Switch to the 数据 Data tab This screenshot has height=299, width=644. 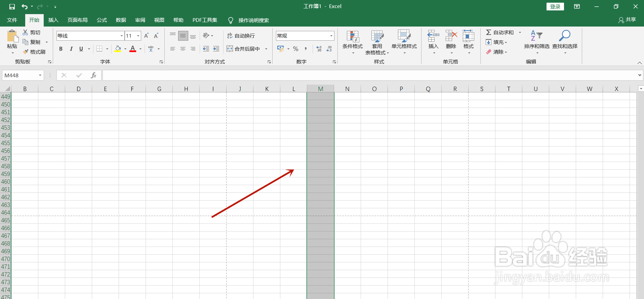pos(121,20)
